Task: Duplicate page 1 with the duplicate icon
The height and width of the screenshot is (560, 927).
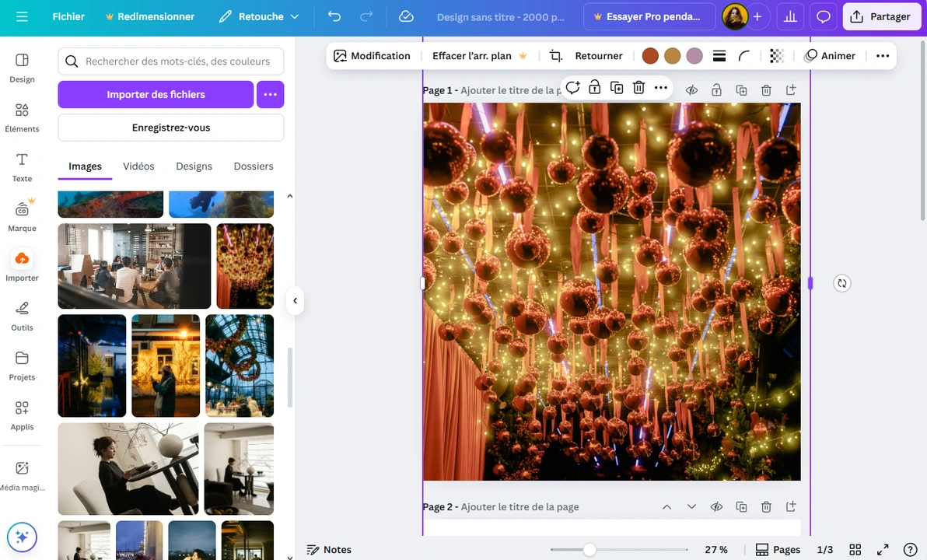Action: (x=741, y=89)
